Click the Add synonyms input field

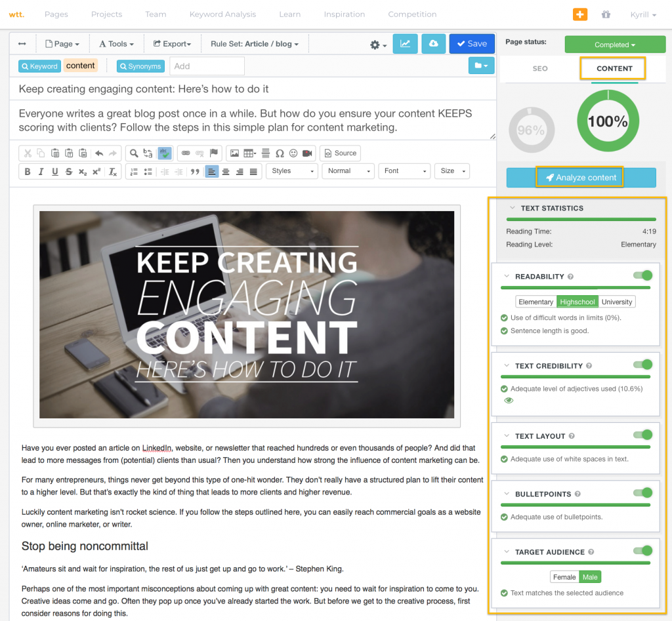click(x=207, y=66)
